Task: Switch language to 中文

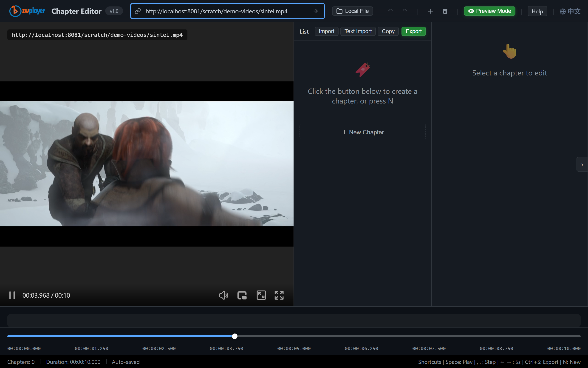Action: pos(570,11)
